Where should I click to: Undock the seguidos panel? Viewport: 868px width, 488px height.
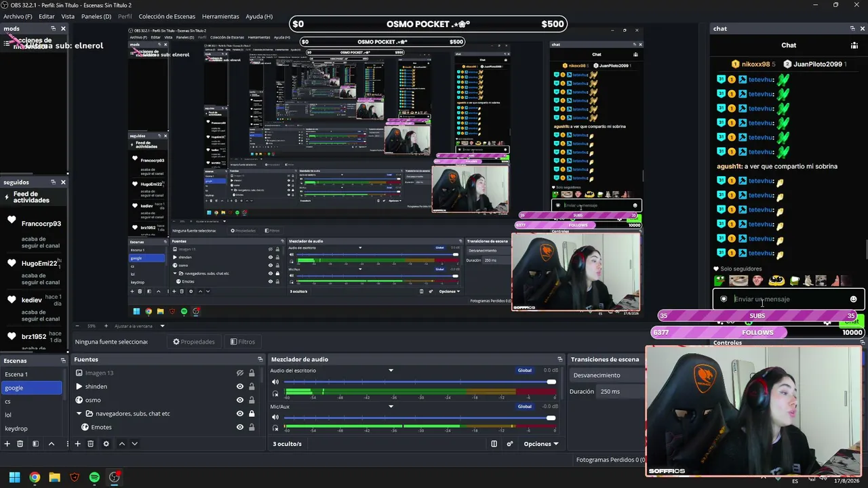click(x=53, y=182)
